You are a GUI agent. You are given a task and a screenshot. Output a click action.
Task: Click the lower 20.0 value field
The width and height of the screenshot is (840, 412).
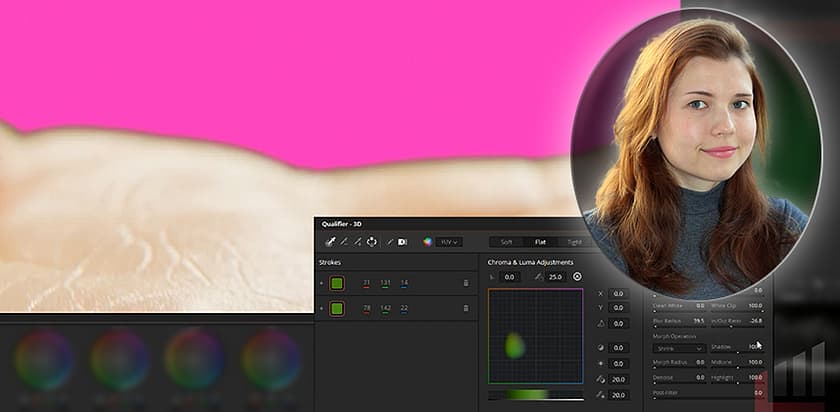618,395
